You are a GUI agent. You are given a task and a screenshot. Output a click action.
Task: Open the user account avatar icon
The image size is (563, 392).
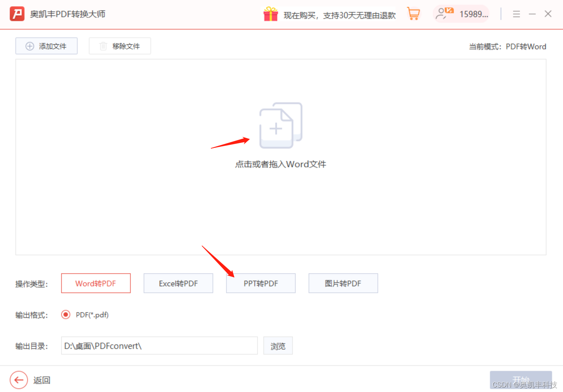(x=444, y=14)
